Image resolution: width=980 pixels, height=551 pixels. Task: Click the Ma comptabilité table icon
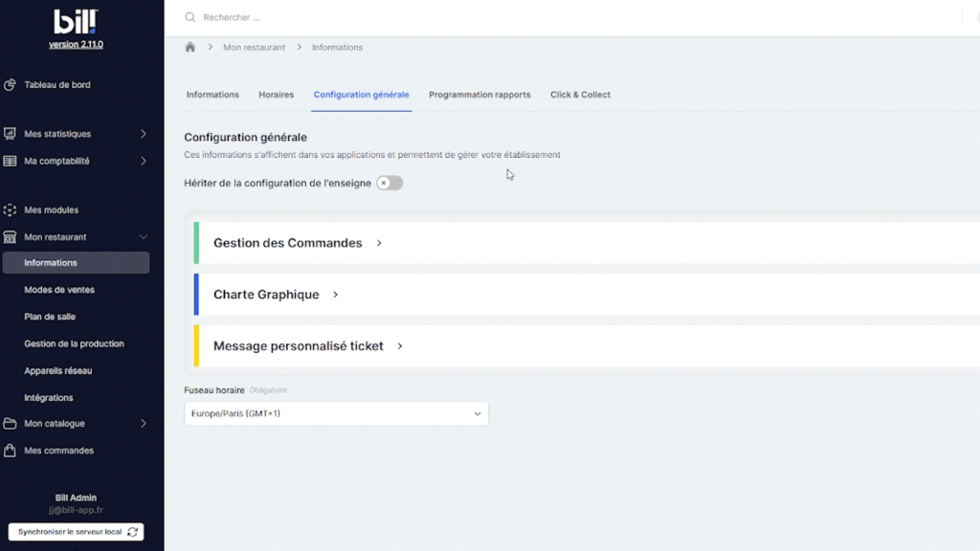10,162
